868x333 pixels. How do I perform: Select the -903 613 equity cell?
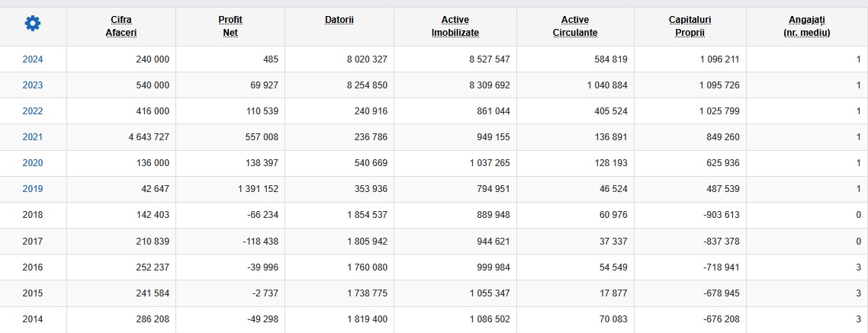(690, 215)
